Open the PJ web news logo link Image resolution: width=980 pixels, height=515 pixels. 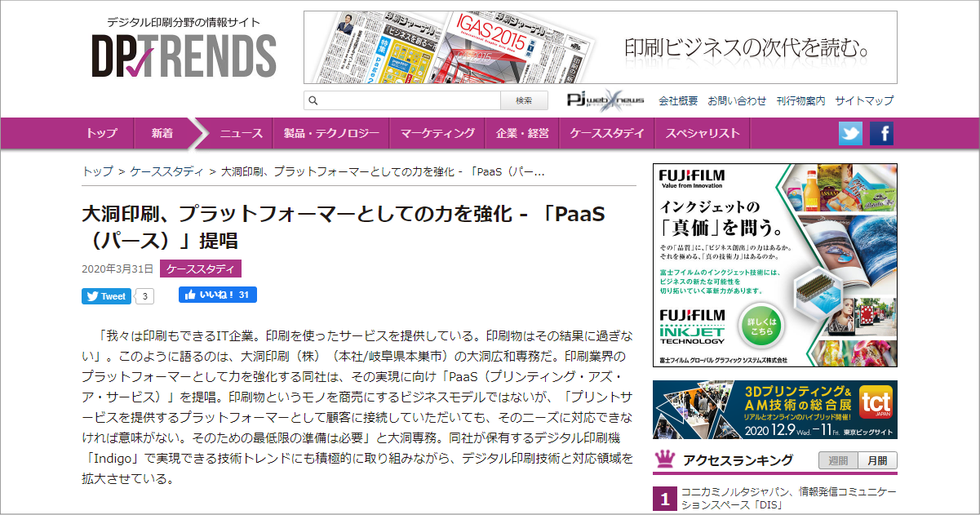coord(605,100)
